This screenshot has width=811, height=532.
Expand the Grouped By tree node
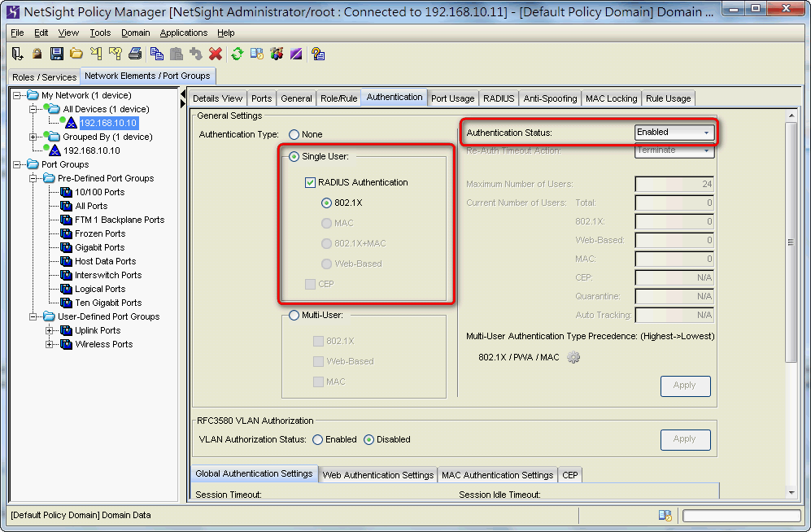[33, 137]
